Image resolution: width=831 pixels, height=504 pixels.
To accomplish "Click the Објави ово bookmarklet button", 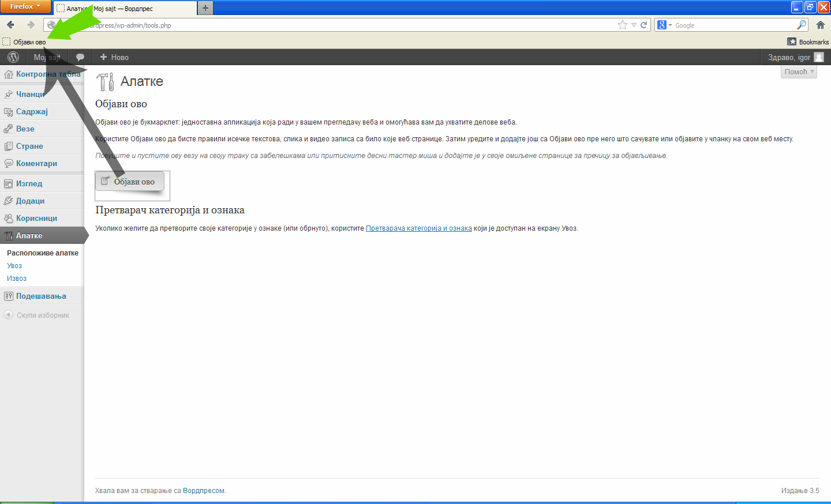I will pos(130,182).
